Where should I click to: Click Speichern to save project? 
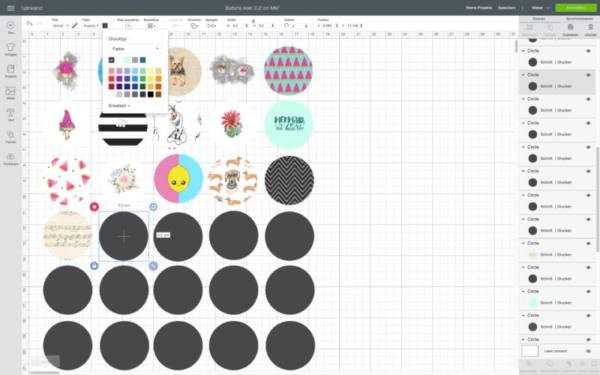[x=507, y=8]
